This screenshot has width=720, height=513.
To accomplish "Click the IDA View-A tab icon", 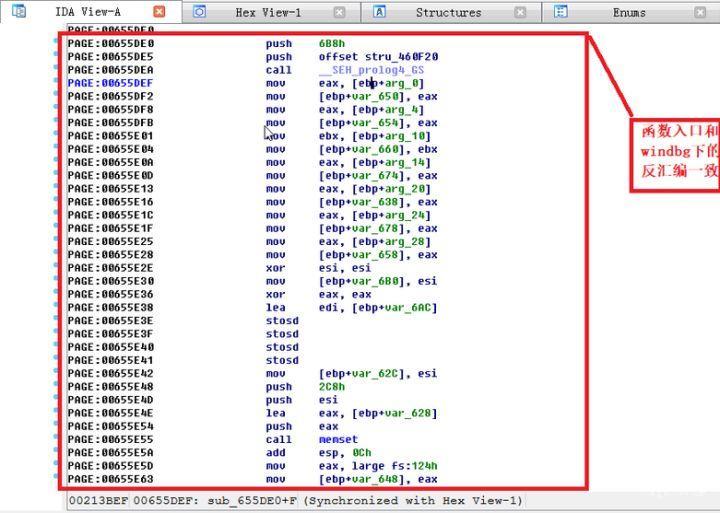I will 19,12.
